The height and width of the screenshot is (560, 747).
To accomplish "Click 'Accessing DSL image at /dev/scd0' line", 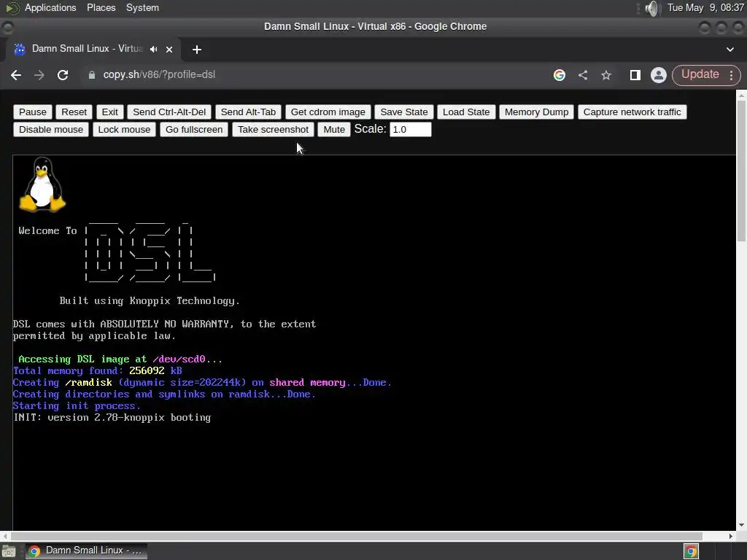I will 120,359.
